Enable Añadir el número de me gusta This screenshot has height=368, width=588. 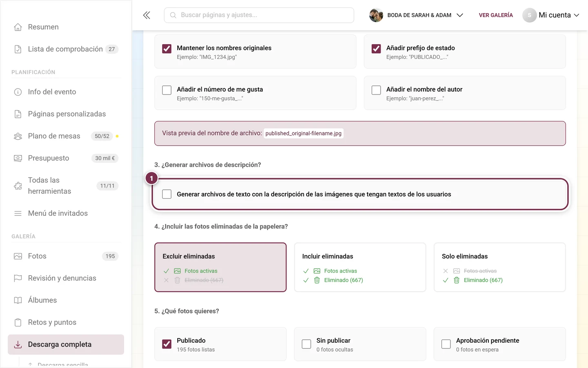(x=167, y=90)
